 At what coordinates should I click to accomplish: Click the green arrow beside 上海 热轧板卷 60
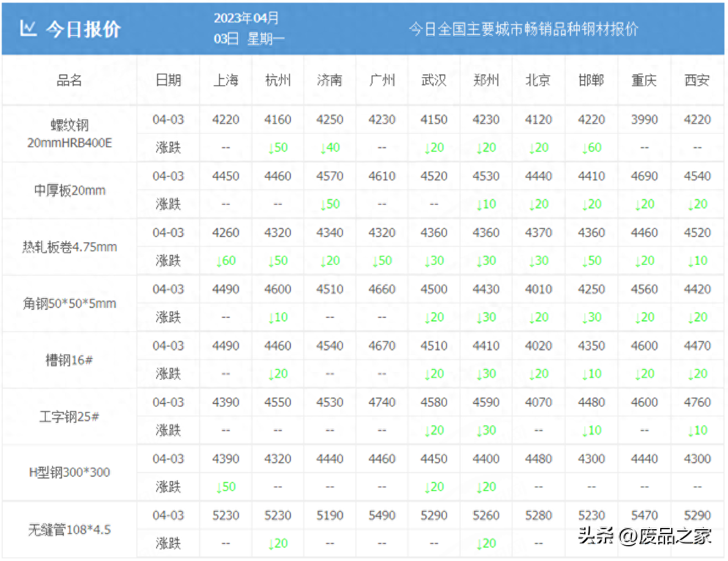[225, 261]
